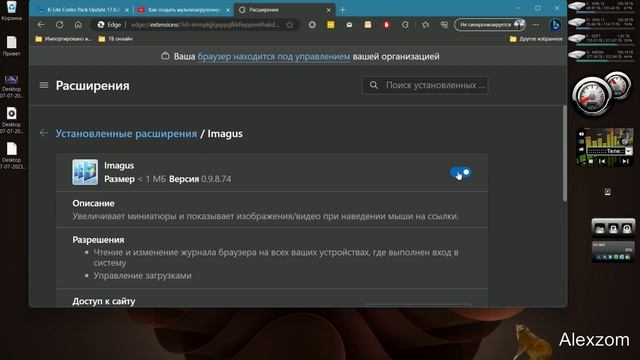
Task: Click the volume speaker icon in player gadget
Action: click(x=581, y=134)
